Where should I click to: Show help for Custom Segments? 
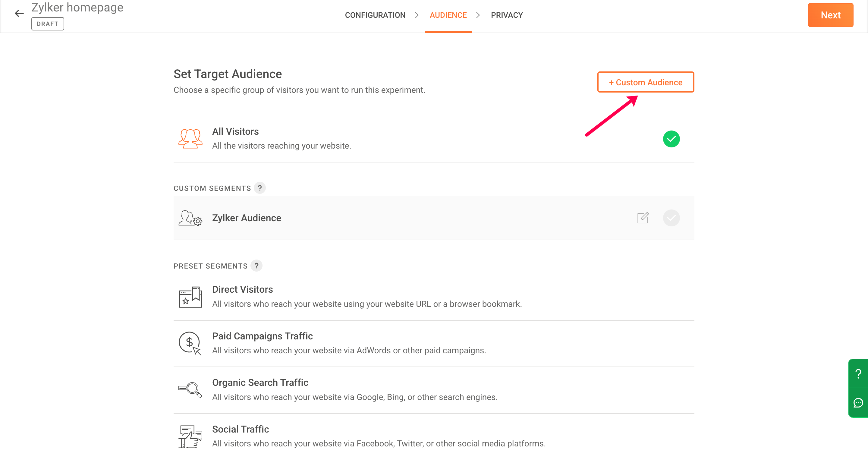259,188
